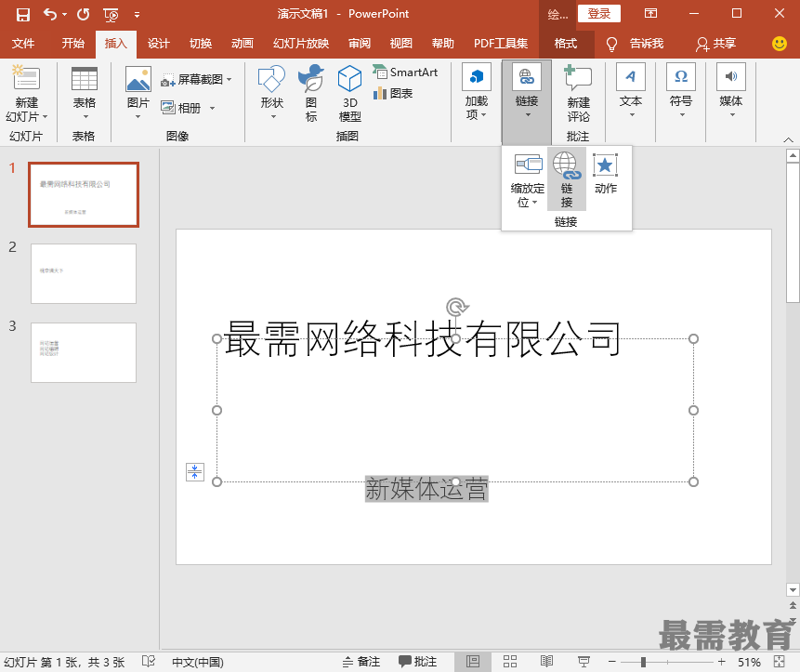
Task: Collapse the ribbon with the chevron
Action: (x=788, y=139)
